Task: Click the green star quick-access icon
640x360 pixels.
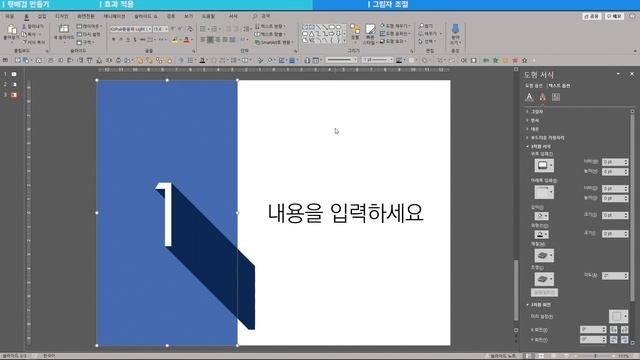Action: [x=496, y=60]
